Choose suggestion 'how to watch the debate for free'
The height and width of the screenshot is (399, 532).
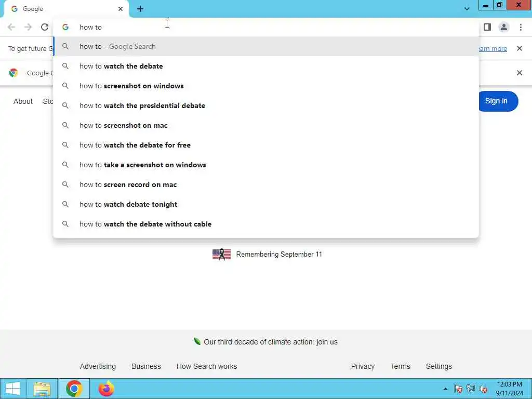pos(266,145)
